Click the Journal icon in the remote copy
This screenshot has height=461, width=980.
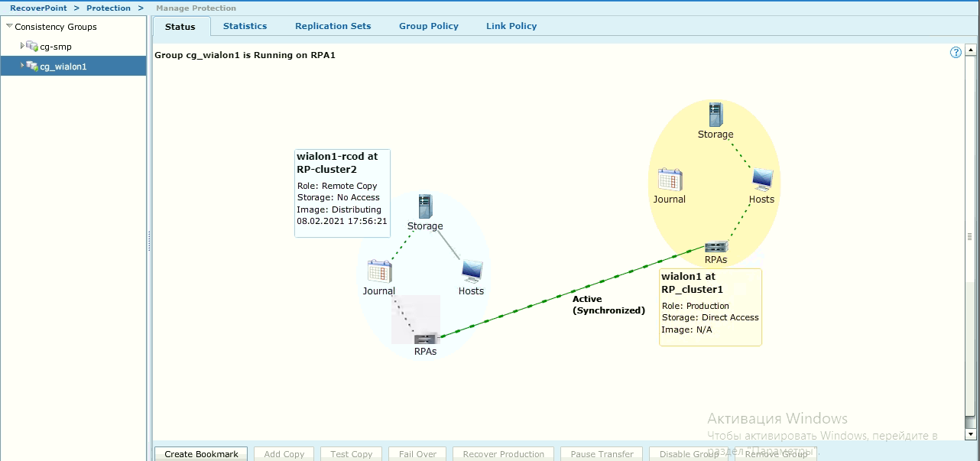click(379, 271)
